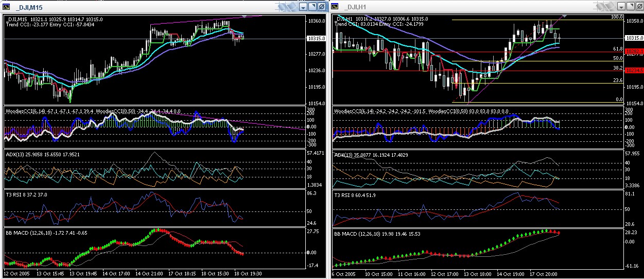Close the _DJI,M15 chart window
The height and width of the screenshot is (279, 644).
click(x=321, y=7)
